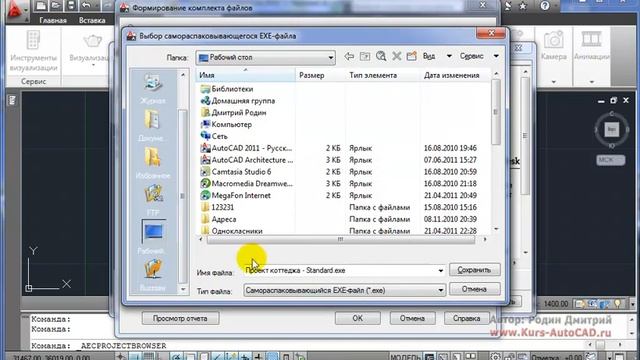The image size is (640, 360).
Task: Click the New file icon in quick access toolbar
Action: click(40, 6)
